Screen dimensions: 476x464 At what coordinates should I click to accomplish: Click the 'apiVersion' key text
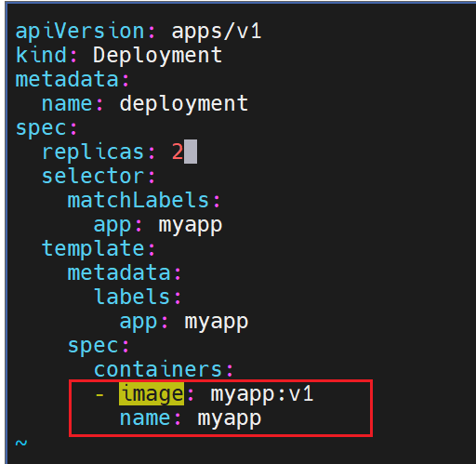pyautogui.click(x=80, y=31)
